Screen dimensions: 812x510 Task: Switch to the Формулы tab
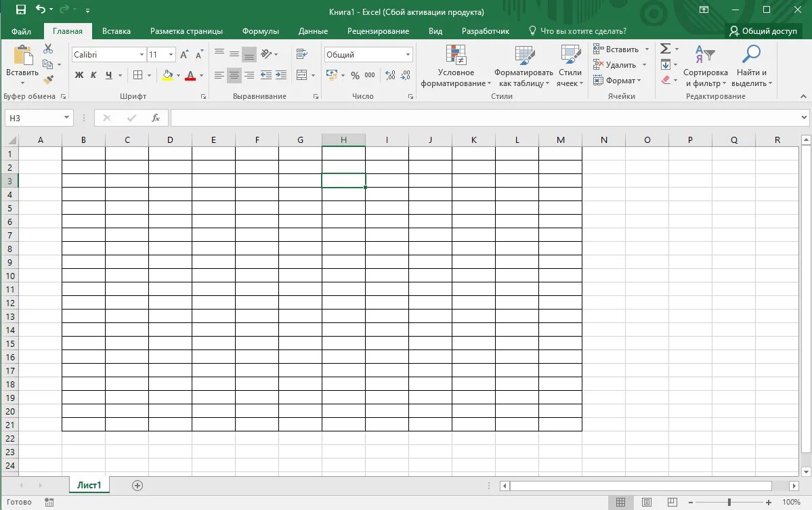tap(261, 31)
